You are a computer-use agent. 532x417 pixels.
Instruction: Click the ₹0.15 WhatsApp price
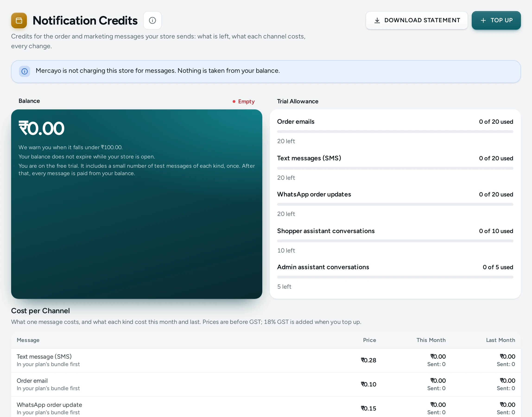pyautogui.click(x=368, y=408)
